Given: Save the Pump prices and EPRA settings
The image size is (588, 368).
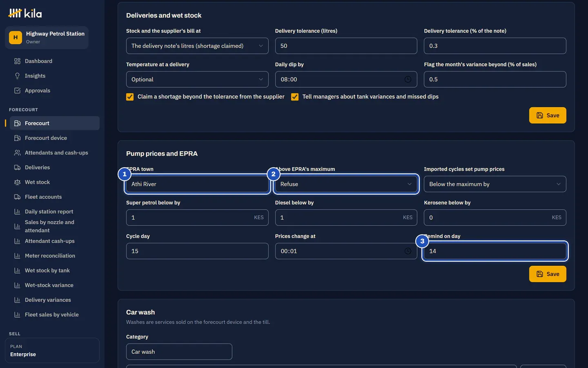Looking at the screenshot, I should (x=548, y=274).
